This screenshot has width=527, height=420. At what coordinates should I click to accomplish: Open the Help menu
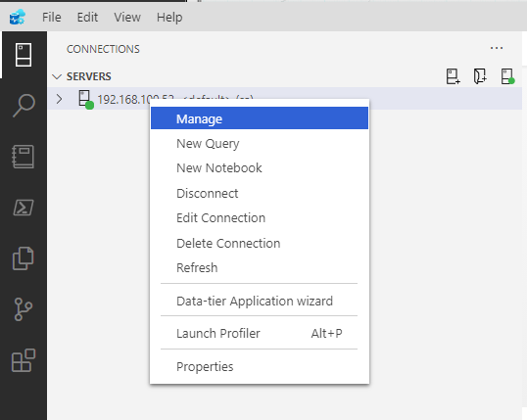[x=169, y=18]
